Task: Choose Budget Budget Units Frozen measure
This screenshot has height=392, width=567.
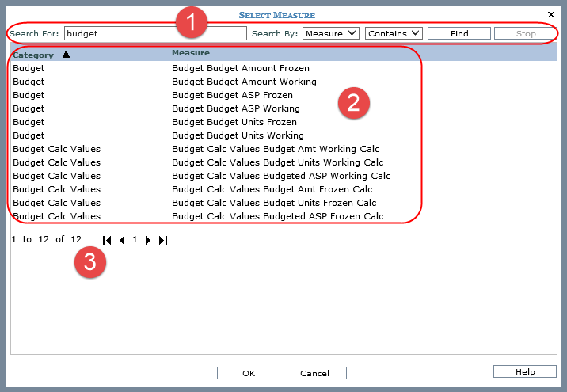Action: (x=234, y=122)
